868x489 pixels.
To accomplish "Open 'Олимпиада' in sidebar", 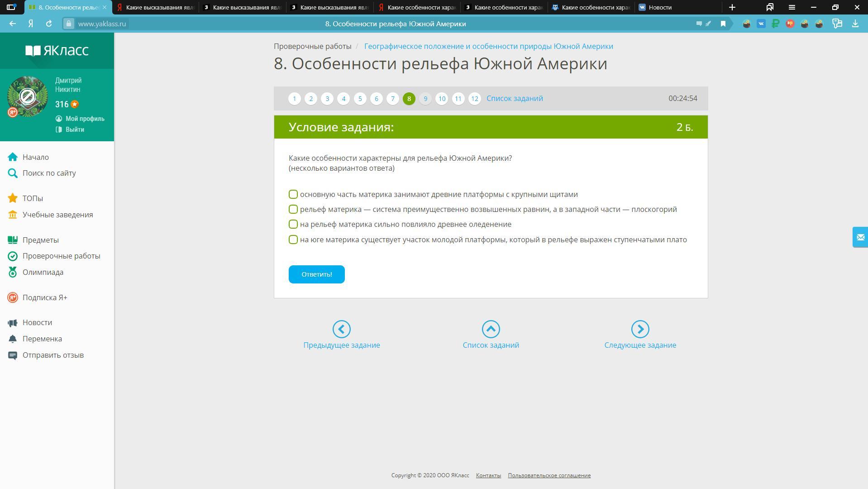I will coord(36,272).
